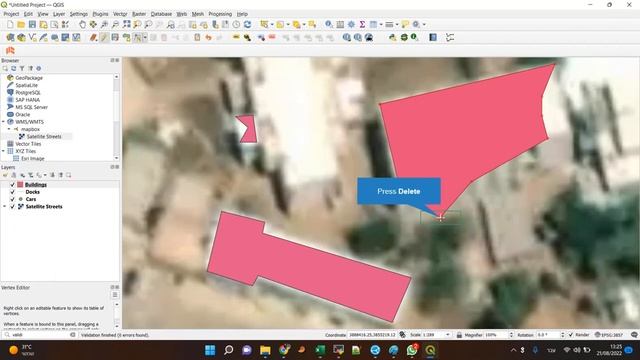Select the Identify Features tool
Image resolution: width=640 pixels, height=360 pixels.
tap(329, 24)
